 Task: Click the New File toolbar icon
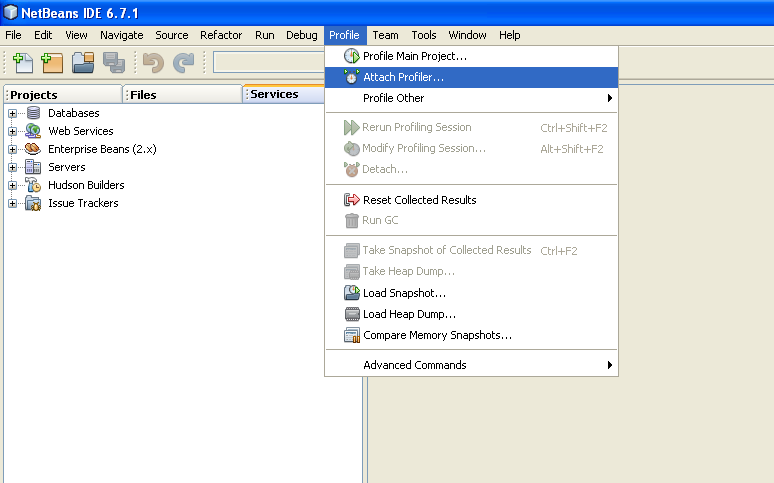(22, 63)
